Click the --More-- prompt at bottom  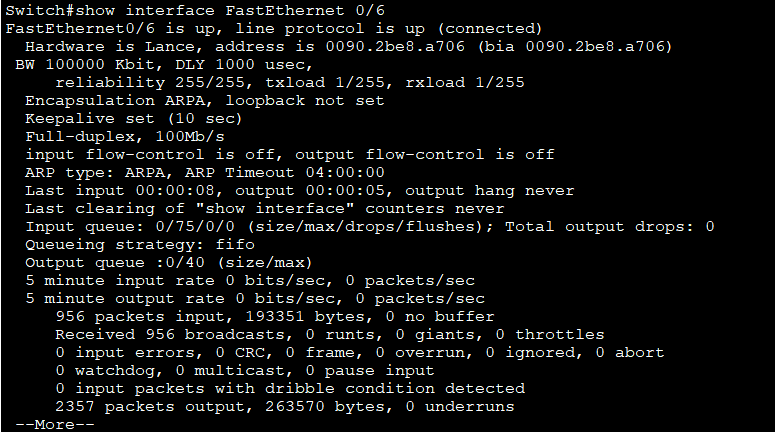[55, 425]
